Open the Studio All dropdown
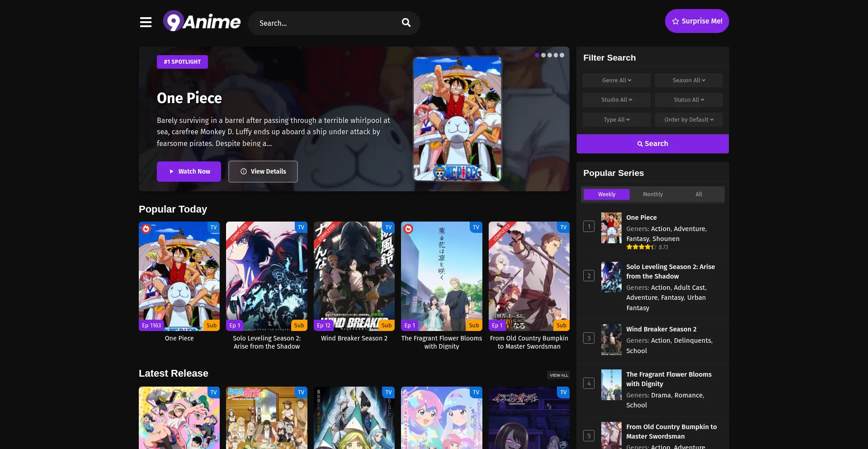The width and height of the screenshot is (868, 449). [x=617, y=100]
